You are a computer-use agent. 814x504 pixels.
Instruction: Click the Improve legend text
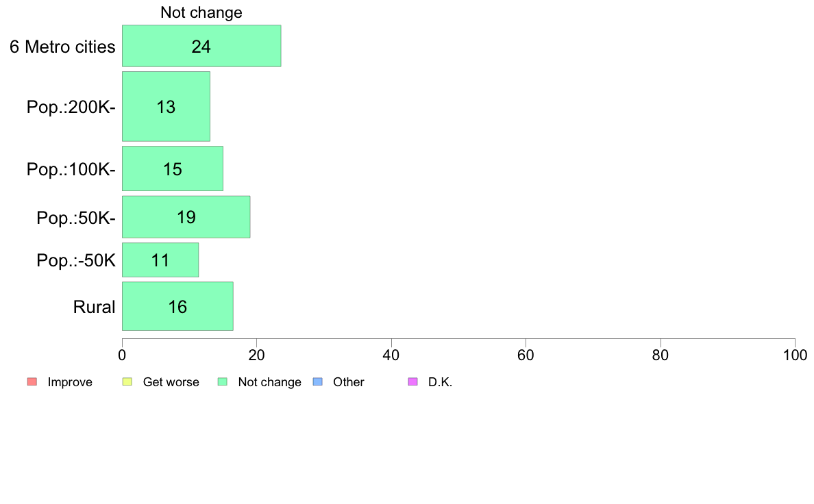70,383
